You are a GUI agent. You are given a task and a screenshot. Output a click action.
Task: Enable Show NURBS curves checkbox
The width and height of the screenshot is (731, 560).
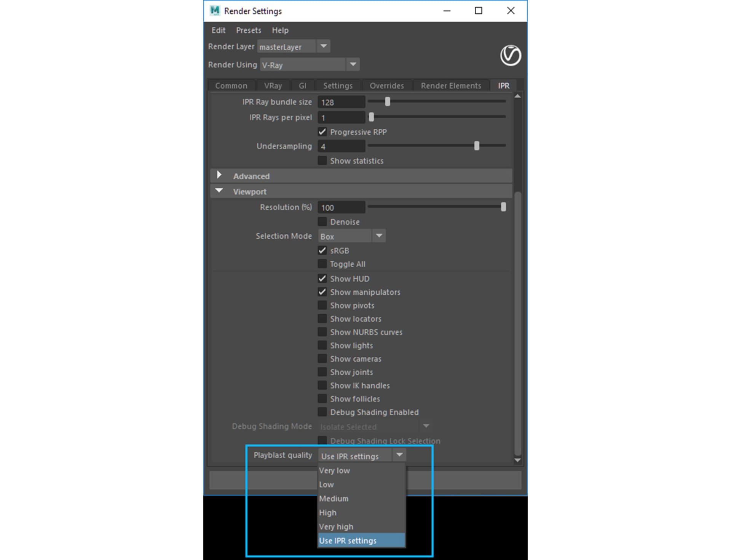point(322,332)
